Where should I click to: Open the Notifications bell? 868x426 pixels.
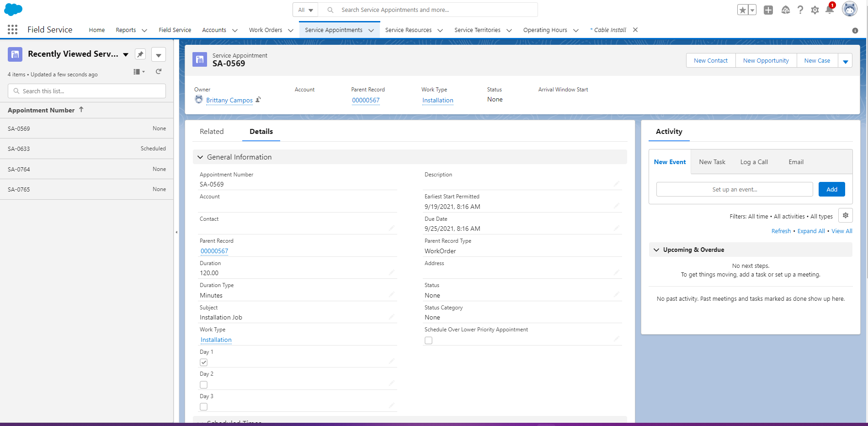[829, 10]
